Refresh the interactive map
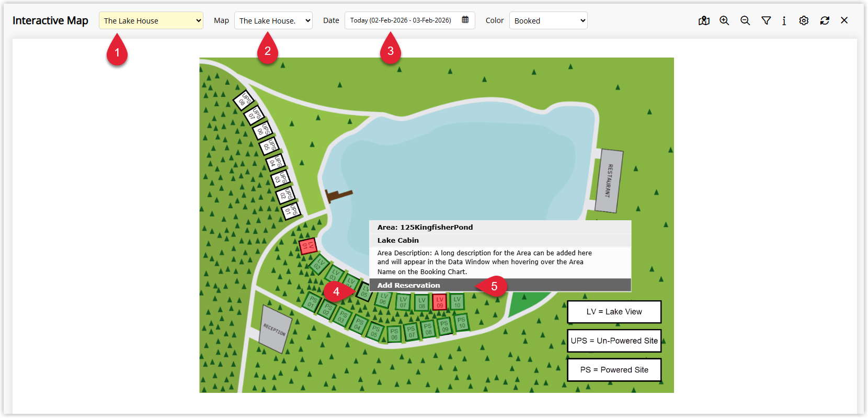This screenshot has height=418, width=868. (x=825, y=20)
